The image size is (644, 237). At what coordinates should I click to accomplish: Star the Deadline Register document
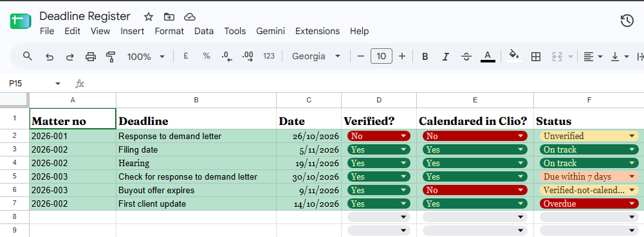(148, 17)
